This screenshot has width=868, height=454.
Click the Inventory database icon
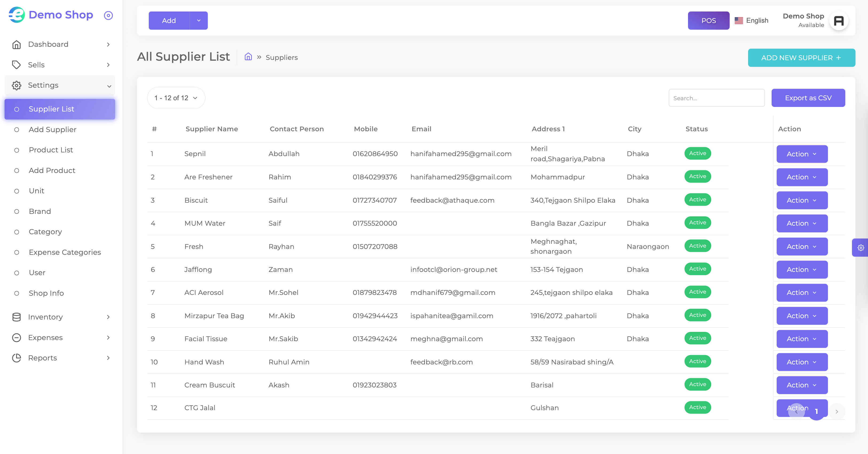click(x=17, y=317)
